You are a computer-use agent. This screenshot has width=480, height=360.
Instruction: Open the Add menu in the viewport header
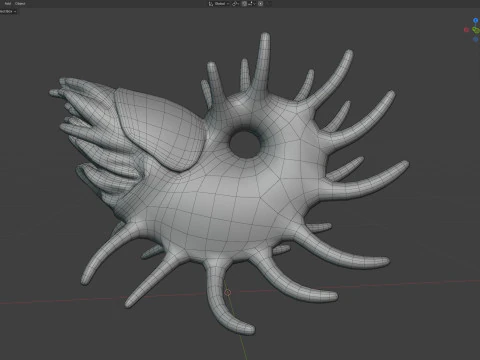[8, 4]
